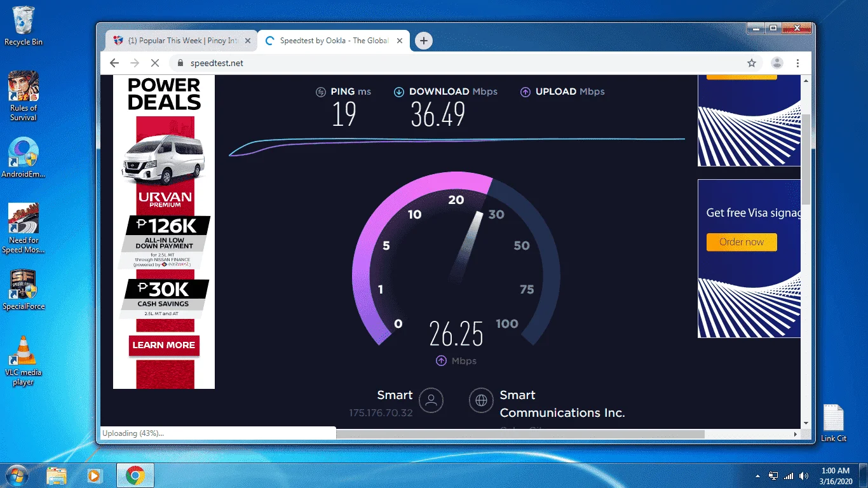Click the Order now button in Visa ad
Image resolution: width=868 pixels, height=488 pixels.
(742, 242)
